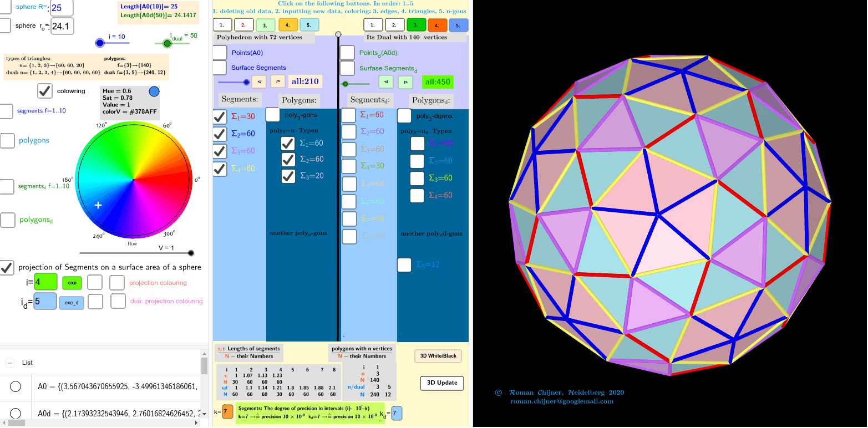Click the 3D Update button
Viewport: 868px width, 428px height.
tap(441, 383)
